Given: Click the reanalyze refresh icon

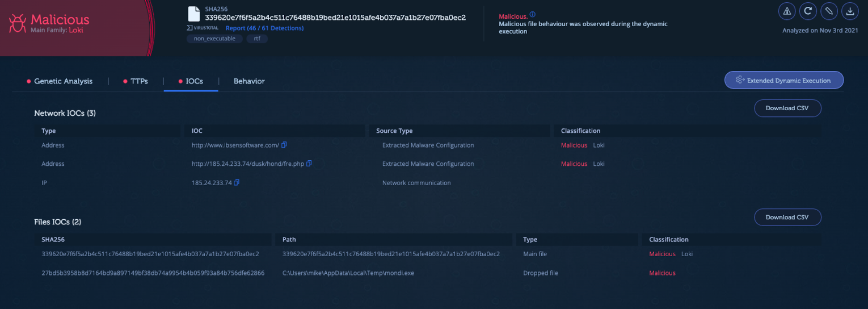Looking at the screenshot, I should pos(808,11).
